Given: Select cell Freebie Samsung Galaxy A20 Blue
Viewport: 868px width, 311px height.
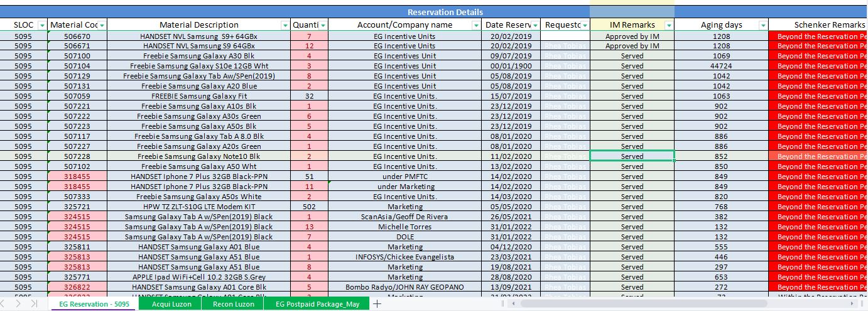Looking at the screenshot, I should 199,86.
